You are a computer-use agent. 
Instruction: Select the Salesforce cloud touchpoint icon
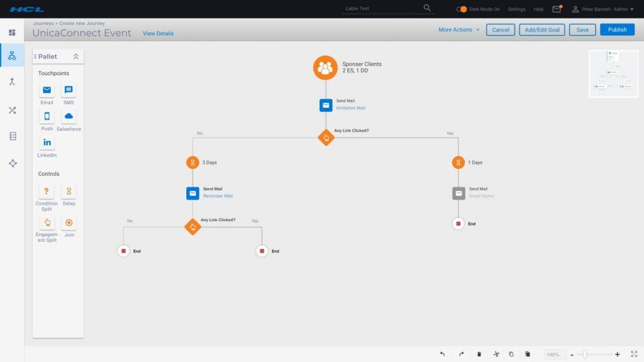coord(69,116)
